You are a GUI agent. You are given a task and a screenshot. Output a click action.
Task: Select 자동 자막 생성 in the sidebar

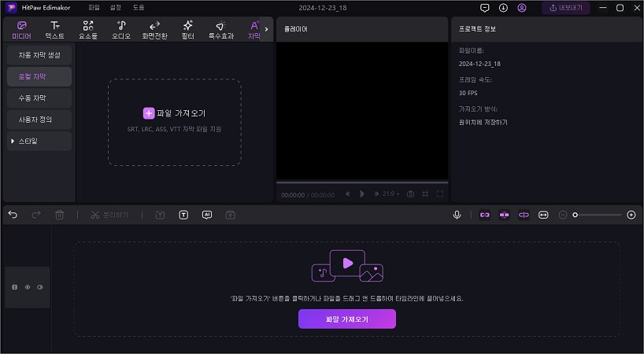pos(39,55)
